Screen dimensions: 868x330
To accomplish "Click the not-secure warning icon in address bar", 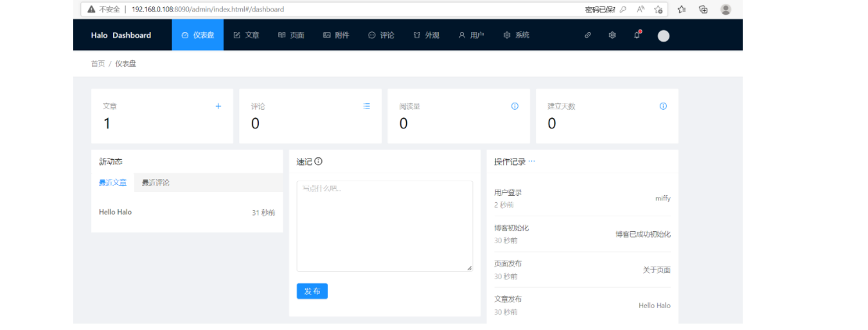I will click(x=92, y=10).
